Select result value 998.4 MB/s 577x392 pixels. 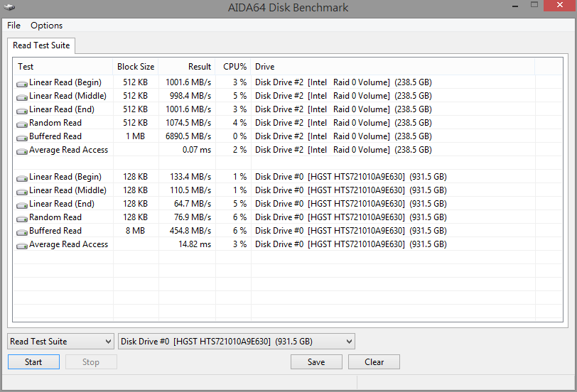(x=190, y=96)
